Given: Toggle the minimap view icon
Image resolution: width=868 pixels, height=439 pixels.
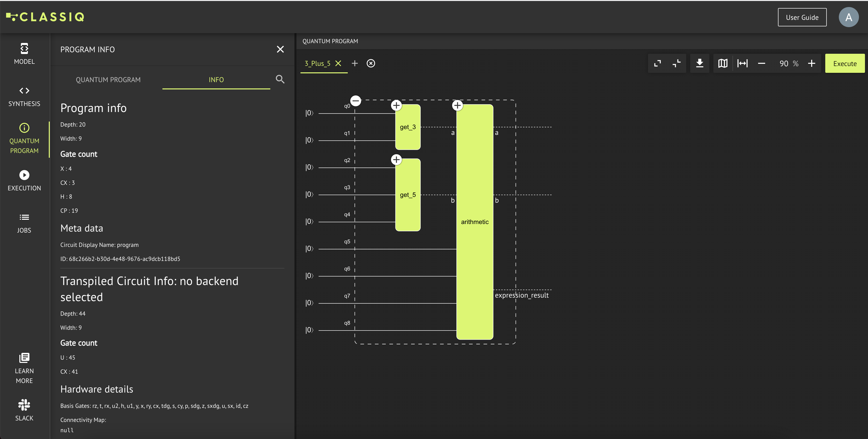Looking at the screenshot, I should [x=722, y=63].
